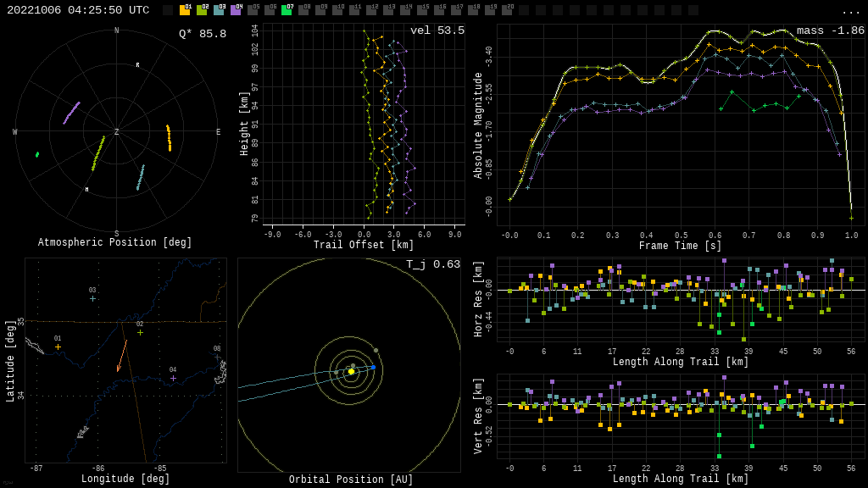This screenshot has height=488, width=868.
Task: Toggle station 07 green swatch
Action: (x=287, y=10)
